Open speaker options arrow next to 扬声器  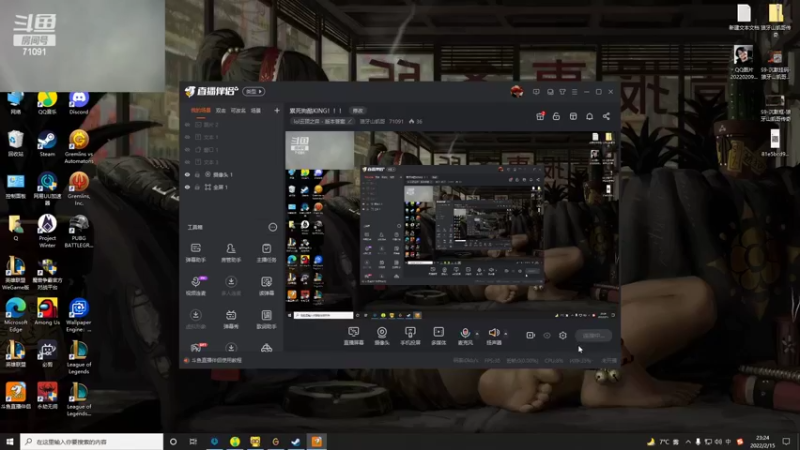coord(506,334)
